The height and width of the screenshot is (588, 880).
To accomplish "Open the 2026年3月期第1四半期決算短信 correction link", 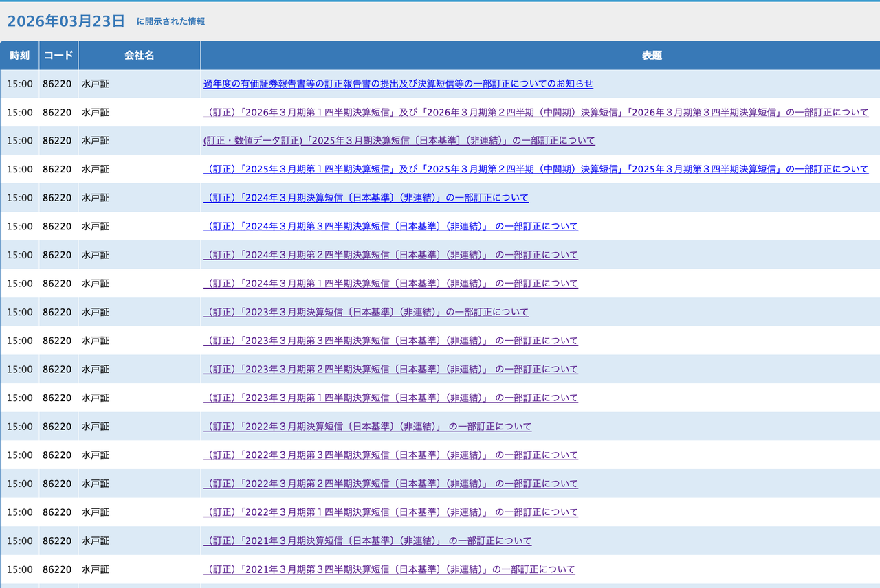I will click(x=536, y=113).
